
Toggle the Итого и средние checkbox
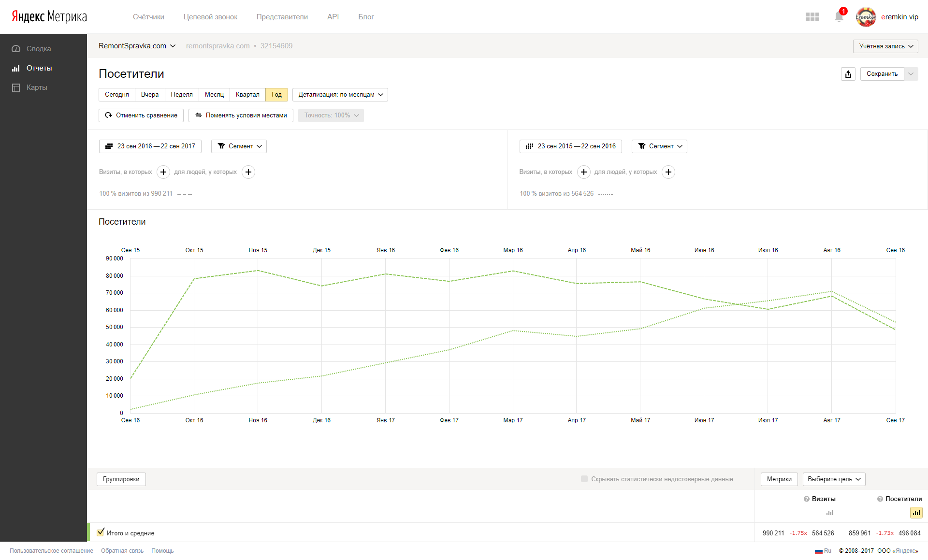[x=101, y=532]
